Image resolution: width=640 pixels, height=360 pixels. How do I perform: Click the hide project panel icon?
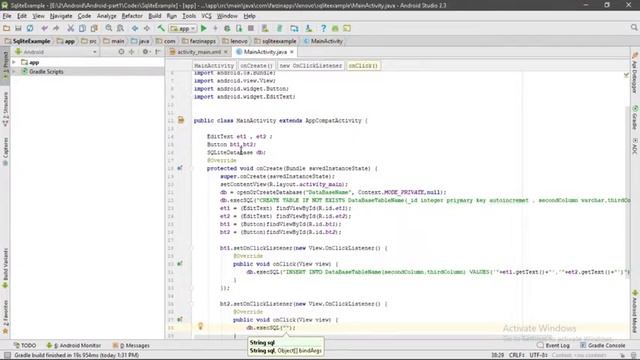[158, 52]
